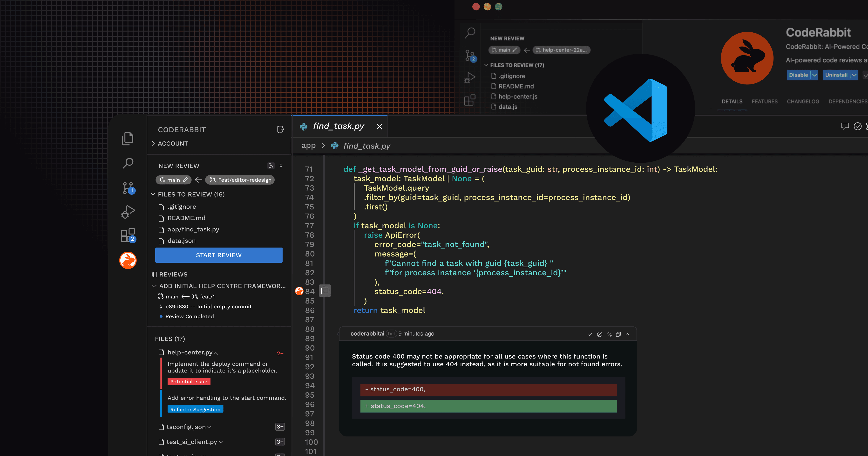Open Disable button dropdown arrow
868x456 pixels.
point(814,75)
